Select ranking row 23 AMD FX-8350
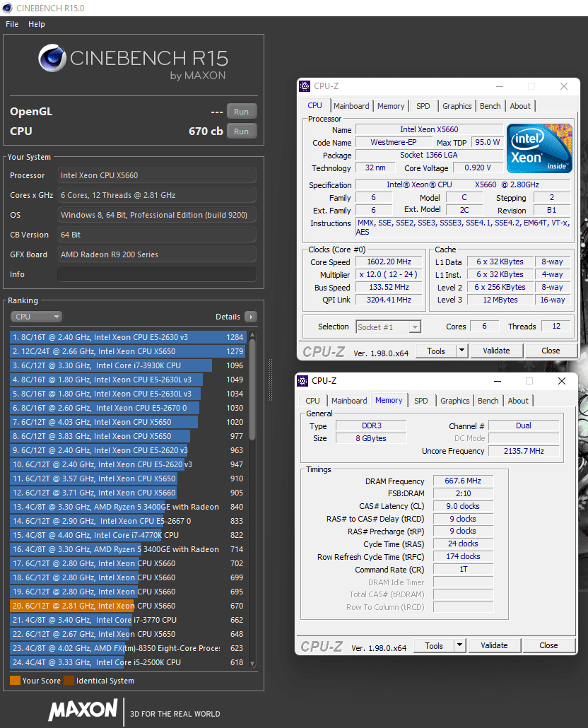Screen dimensions: 588x728 point(128,648)
